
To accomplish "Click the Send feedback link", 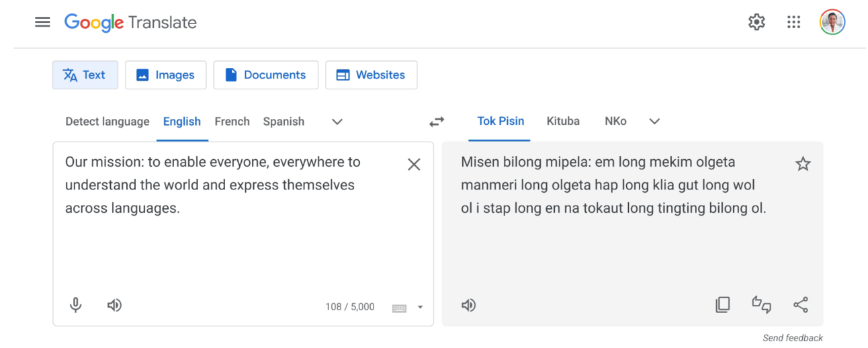I will (792, 338).
